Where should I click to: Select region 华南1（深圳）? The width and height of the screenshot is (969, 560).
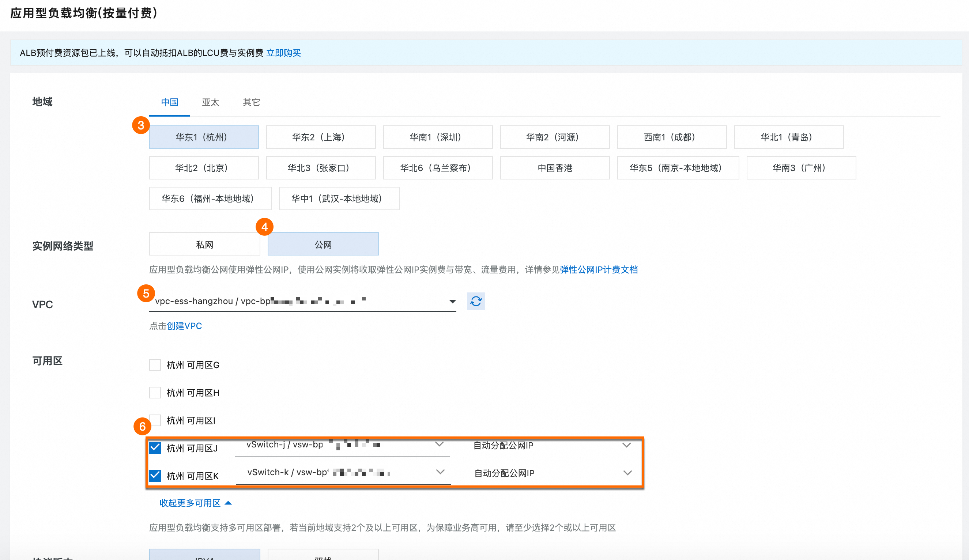tap(438, 137)
